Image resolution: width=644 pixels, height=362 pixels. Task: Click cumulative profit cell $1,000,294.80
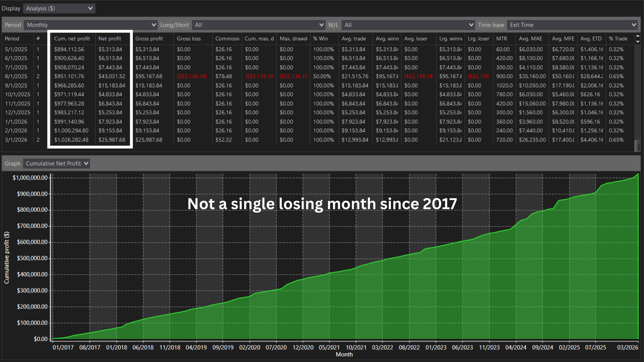click(x=71, y=131)
